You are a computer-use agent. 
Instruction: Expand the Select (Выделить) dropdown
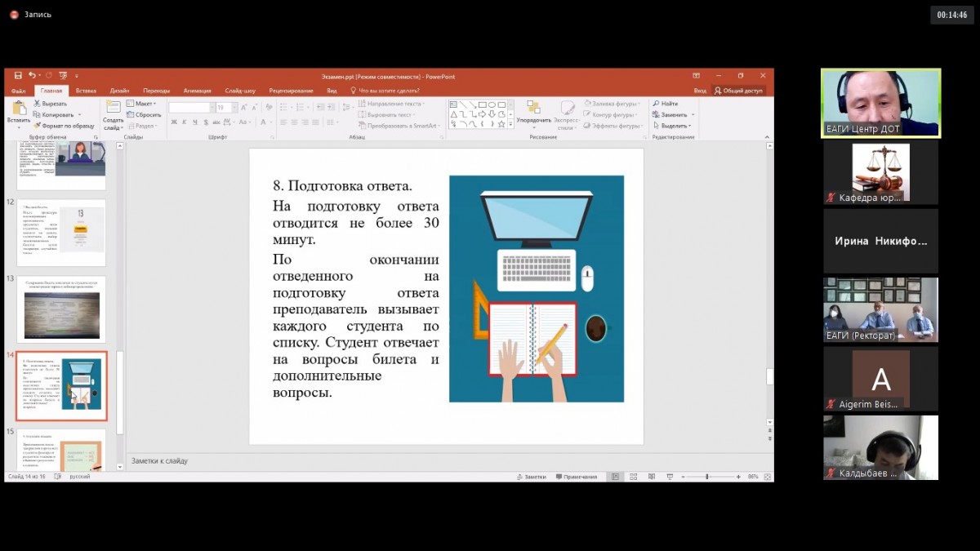pyautogui.click(x=675, y=126)
